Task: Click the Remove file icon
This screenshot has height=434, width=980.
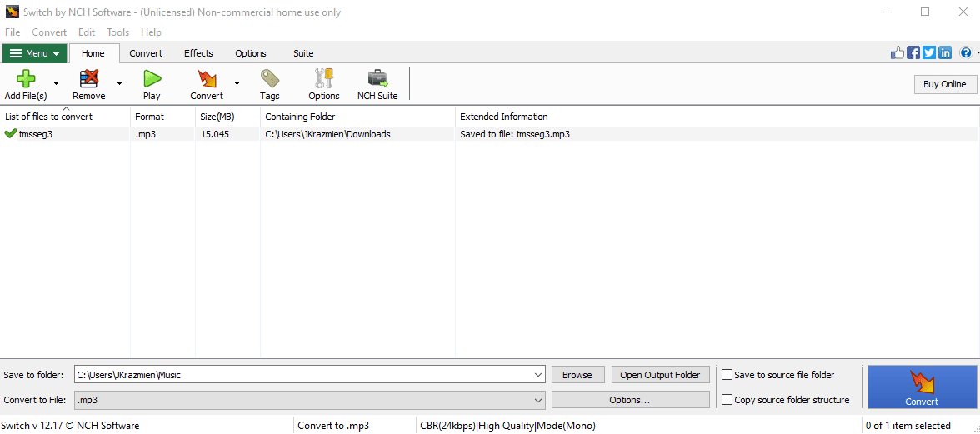Action: pos(88,79)
